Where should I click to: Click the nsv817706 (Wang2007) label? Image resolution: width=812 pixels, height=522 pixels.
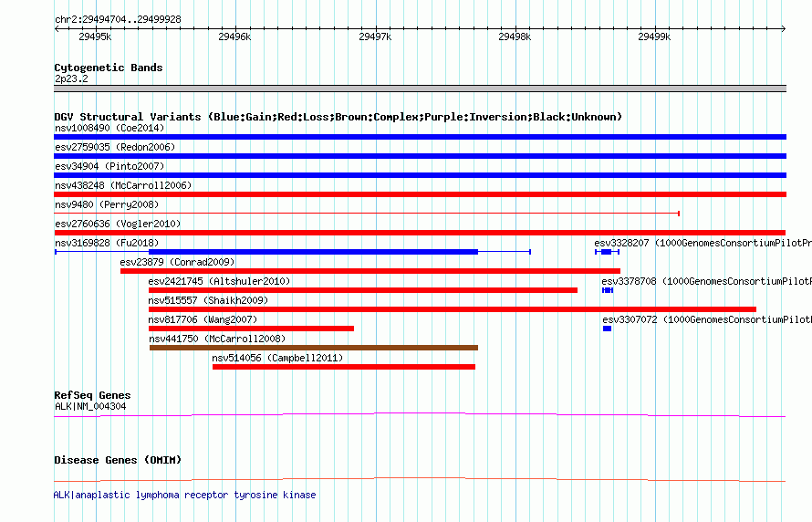(203, 319)
